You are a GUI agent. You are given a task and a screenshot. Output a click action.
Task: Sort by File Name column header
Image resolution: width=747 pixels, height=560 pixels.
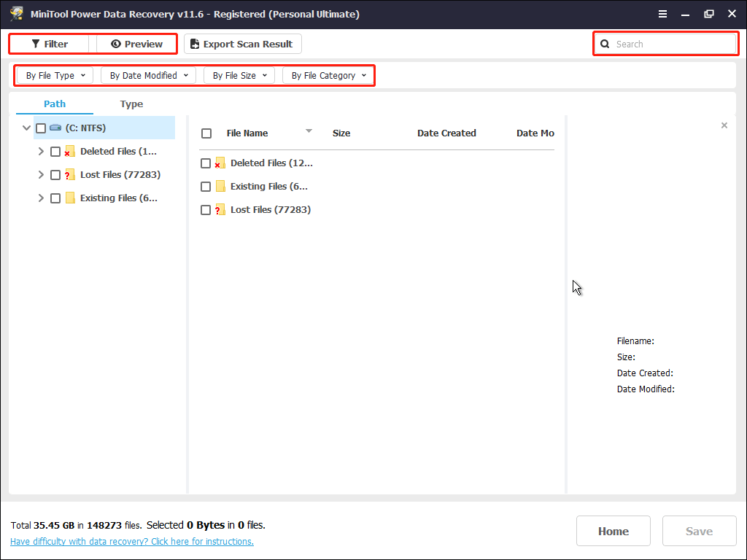(247, 133)
